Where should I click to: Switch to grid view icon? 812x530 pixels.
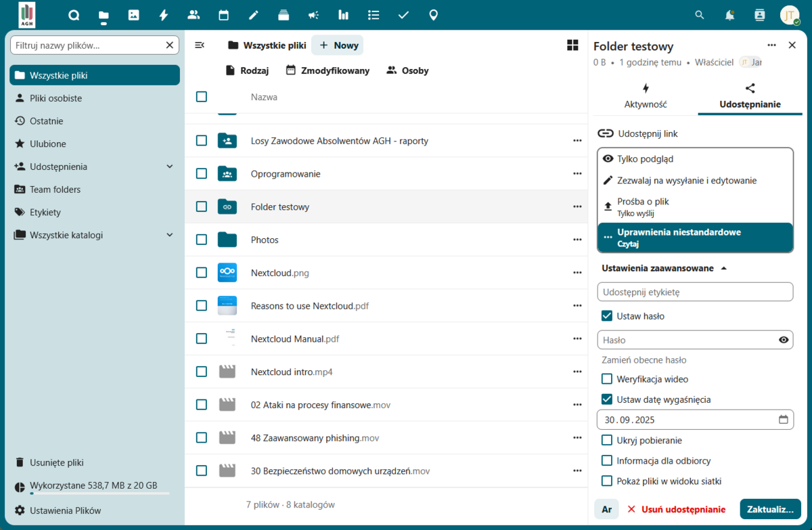coord(572,45)
